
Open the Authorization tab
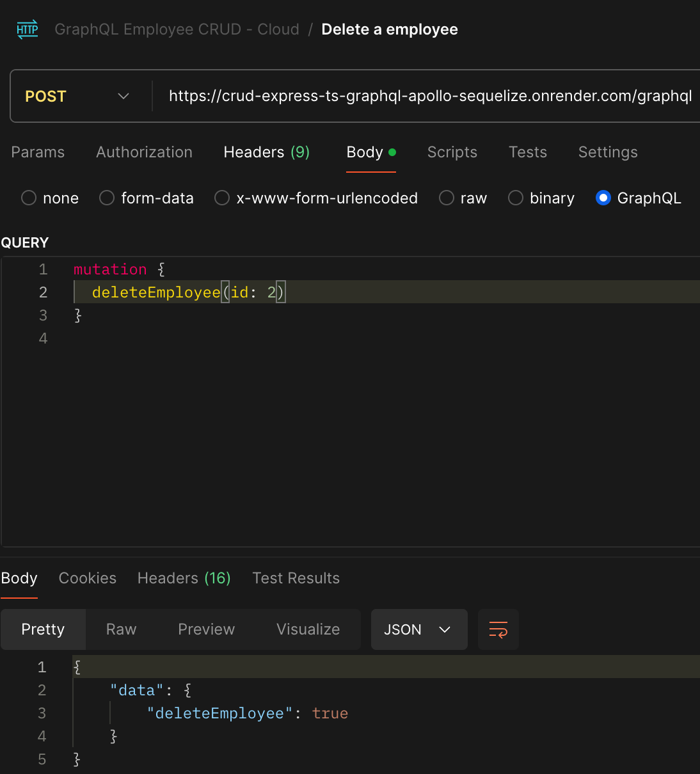pyautogui.click(x=144, y=152)
